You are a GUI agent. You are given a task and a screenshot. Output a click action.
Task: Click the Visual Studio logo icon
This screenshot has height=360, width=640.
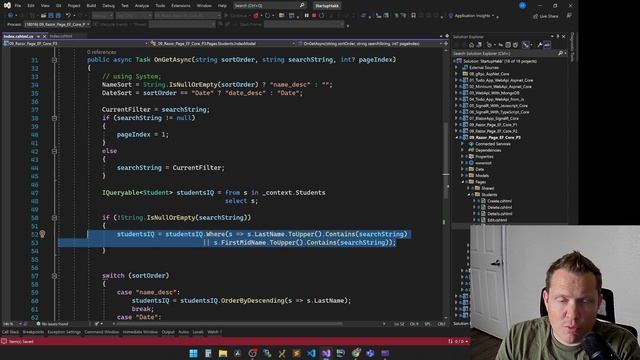click(7, 5)
